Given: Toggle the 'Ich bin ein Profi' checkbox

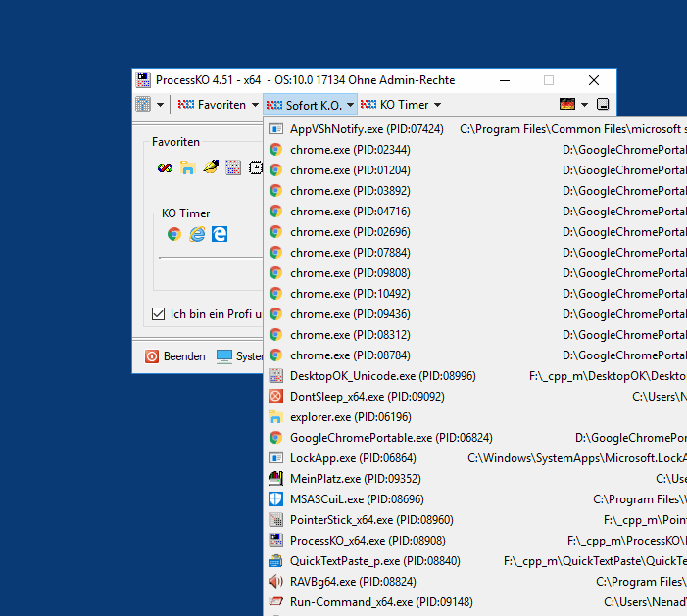Looking at the screenshot, I should click(x=158, y=314).
